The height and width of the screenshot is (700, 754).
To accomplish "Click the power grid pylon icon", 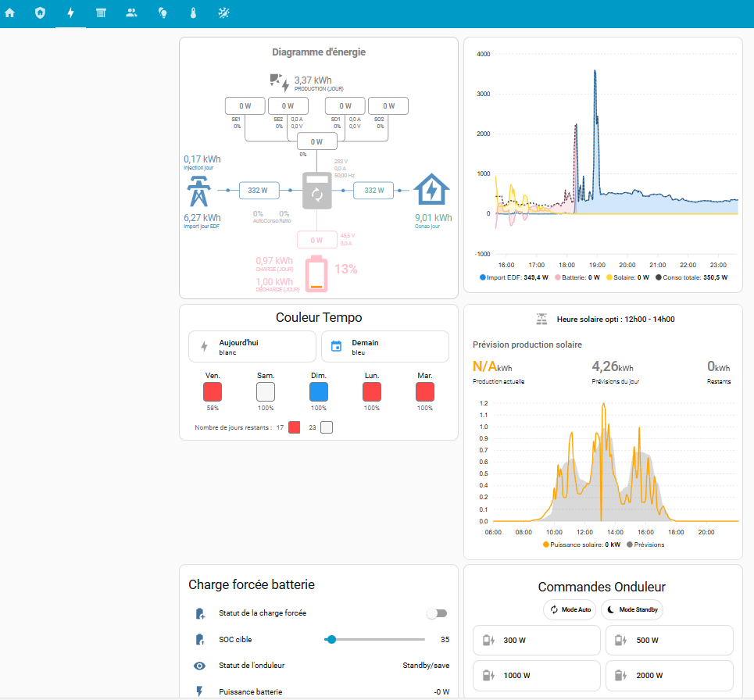I will pos(200,191).
